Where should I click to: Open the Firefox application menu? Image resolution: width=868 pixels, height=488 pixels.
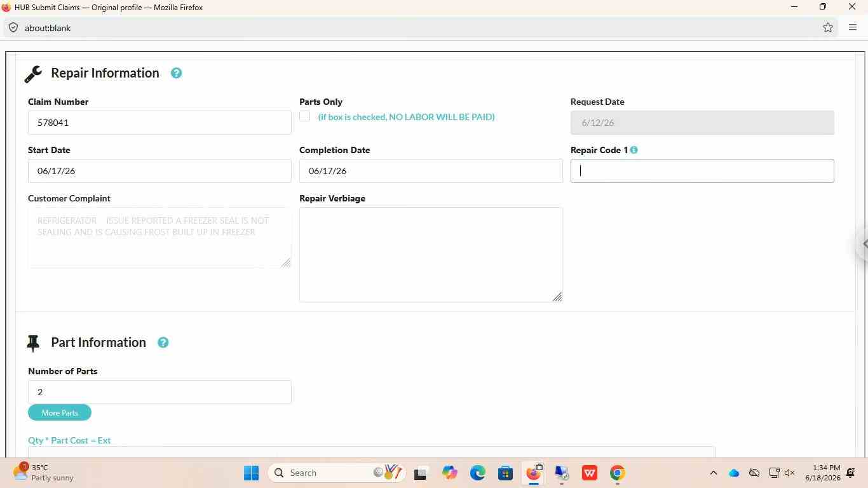[853, 28]
